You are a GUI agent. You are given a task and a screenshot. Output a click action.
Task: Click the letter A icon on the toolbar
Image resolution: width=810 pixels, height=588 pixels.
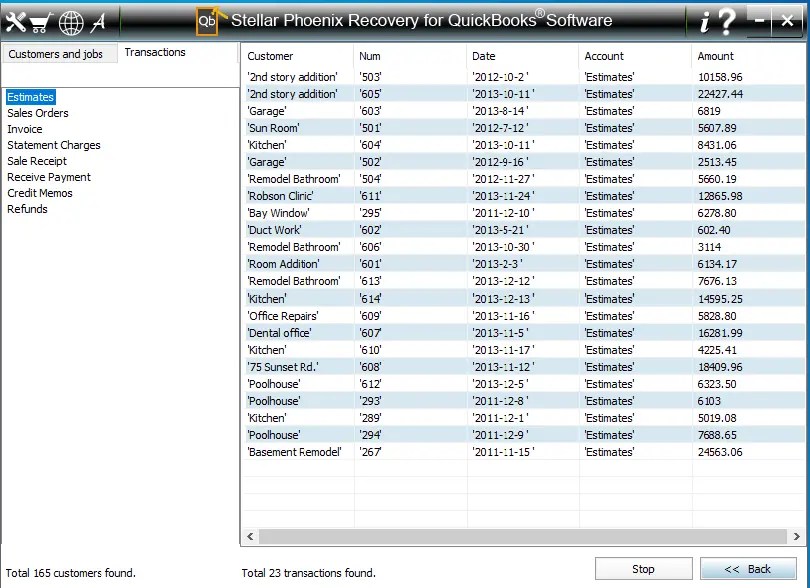[98, 21]
